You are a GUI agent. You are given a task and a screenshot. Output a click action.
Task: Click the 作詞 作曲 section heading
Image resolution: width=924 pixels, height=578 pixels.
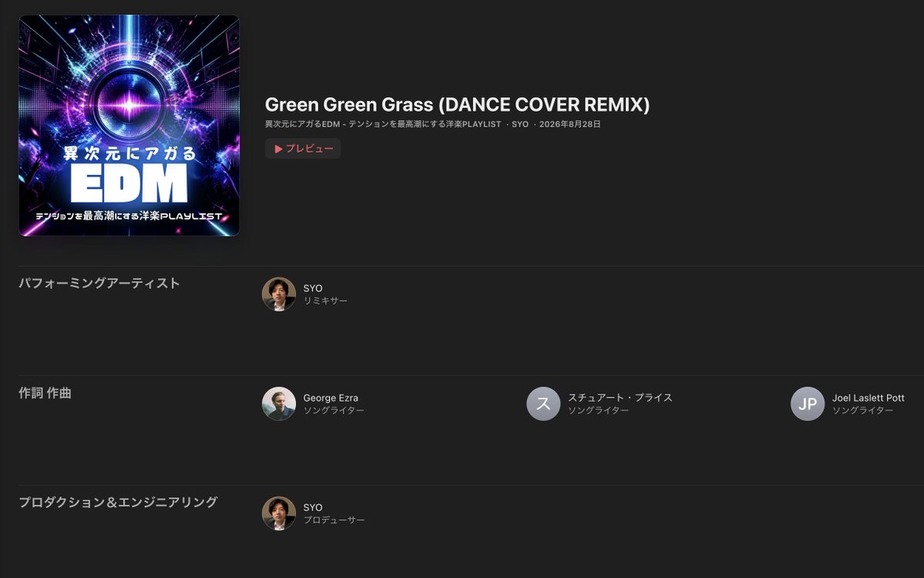(x=45, y=393)
